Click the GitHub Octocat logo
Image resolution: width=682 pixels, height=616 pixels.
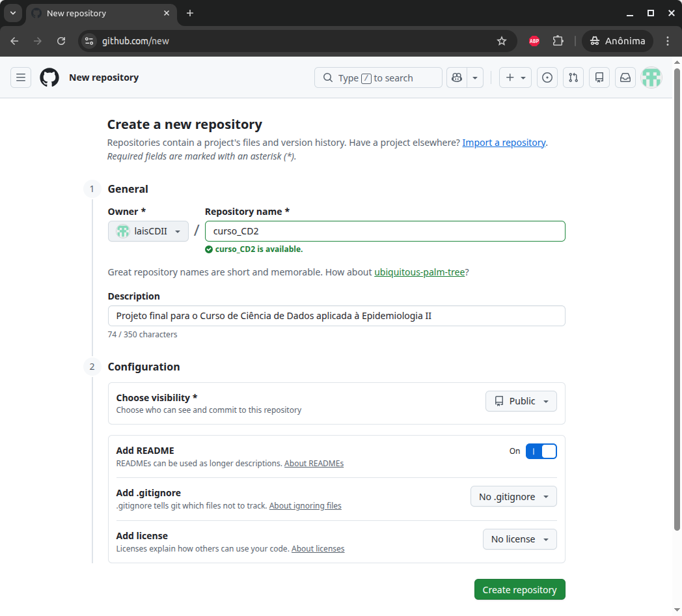tap(49, 77)
